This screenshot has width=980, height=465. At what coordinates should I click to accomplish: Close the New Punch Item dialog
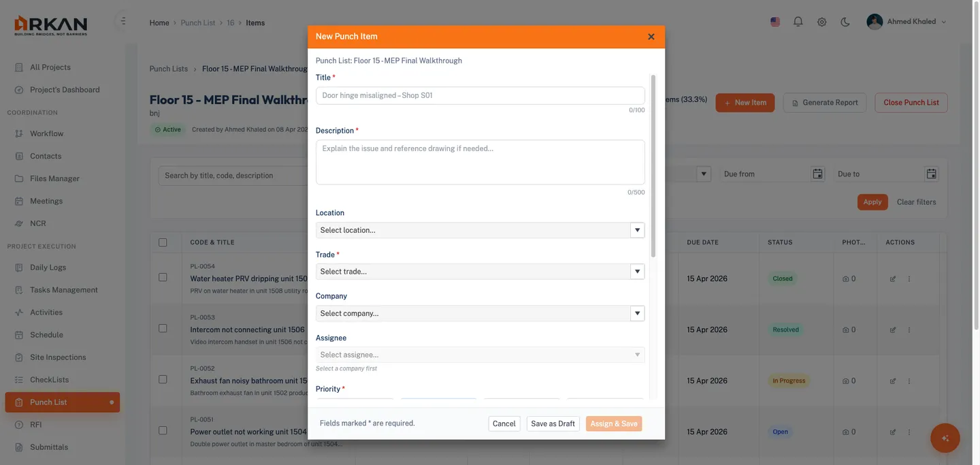(651, 37)
